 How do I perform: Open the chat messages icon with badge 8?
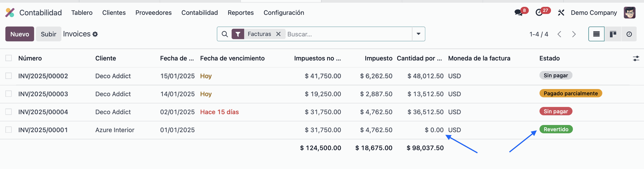[519, 13]
